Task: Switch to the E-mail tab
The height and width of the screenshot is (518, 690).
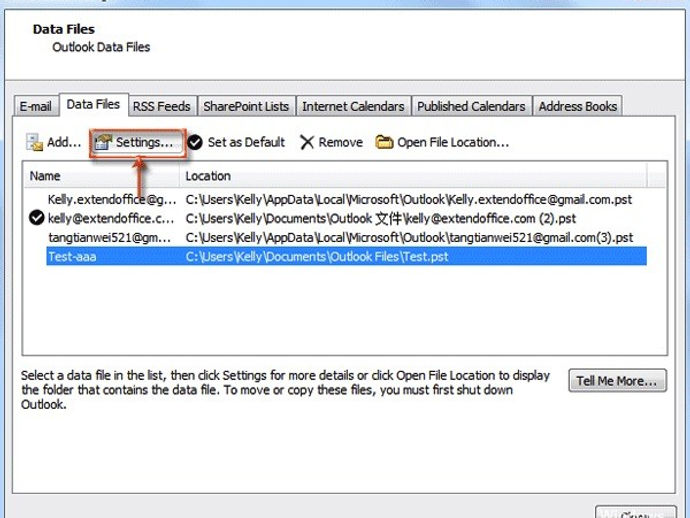Action: tap(36, 106)
